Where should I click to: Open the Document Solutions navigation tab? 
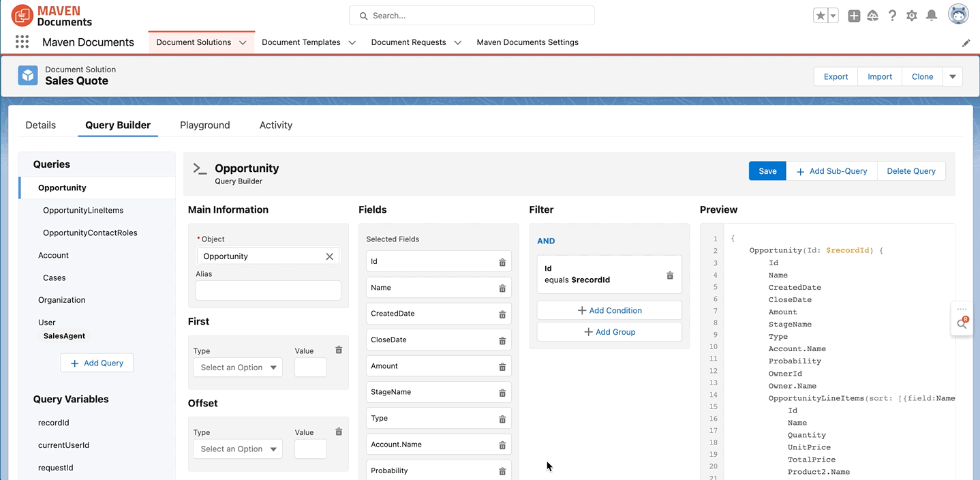tap(194, 42)
